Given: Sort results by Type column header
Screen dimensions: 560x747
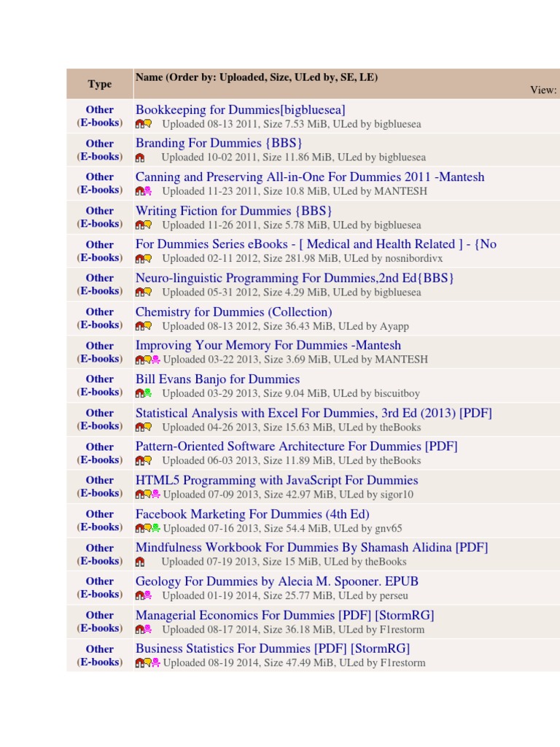Looking at the screenshot, I should point(99,84).
